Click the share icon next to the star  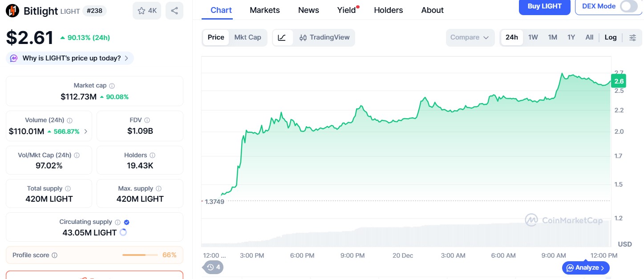pos(174,10)
